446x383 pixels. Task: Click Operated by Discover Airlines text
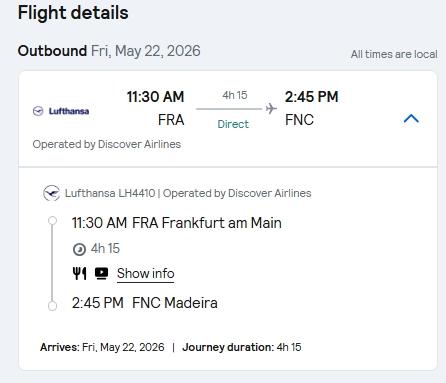(x=107, y=144)
